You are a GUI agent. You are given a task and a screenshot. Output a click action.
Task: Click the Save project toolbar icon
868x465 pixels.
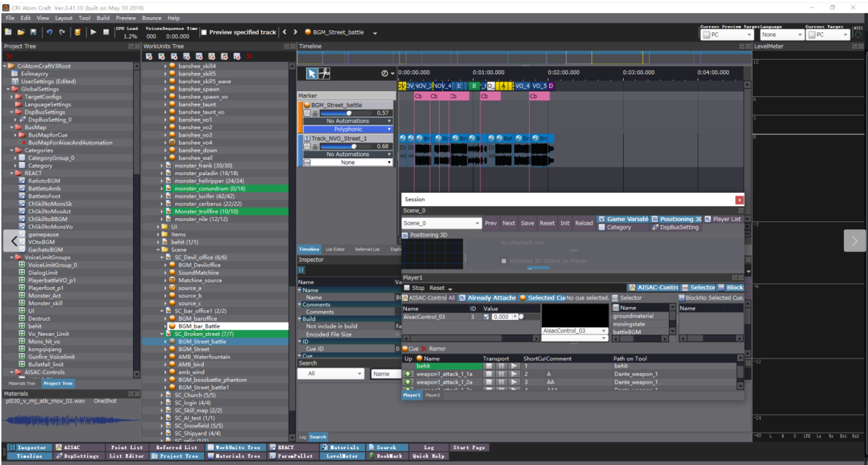click(34, 32)
